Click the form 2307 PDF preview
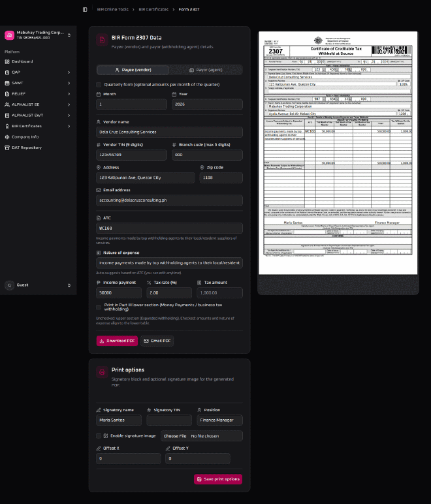Viewport: 431px width, 504px height. coord(338,153)
